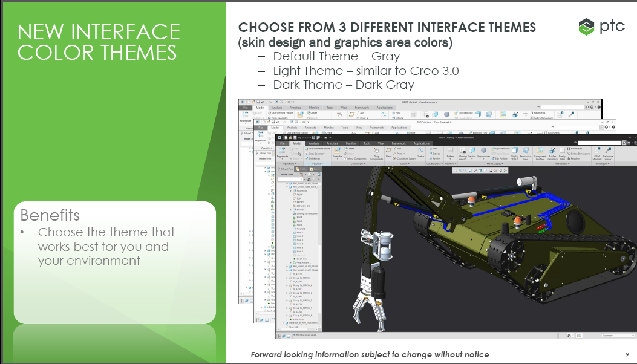The height and width of the screenshot is (364, 637).
Task: Expand Placement node in dark model tree
Action: point(291,191)
